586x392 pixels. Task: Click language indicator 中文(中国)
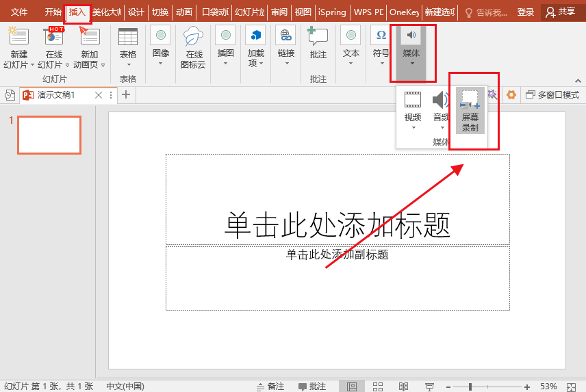(x=125, y=387)
